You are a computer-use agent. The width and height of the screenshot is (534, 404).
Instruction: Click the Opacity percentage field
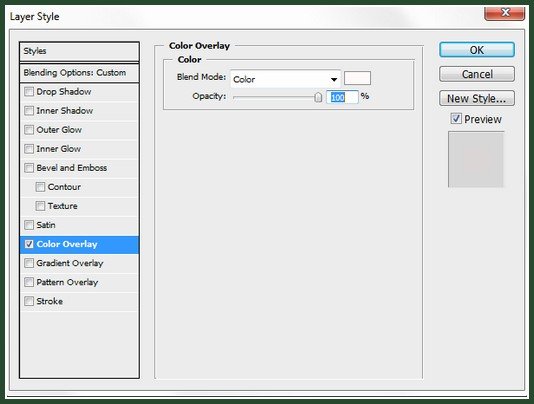pyautogui.click(x=342, y=97)
